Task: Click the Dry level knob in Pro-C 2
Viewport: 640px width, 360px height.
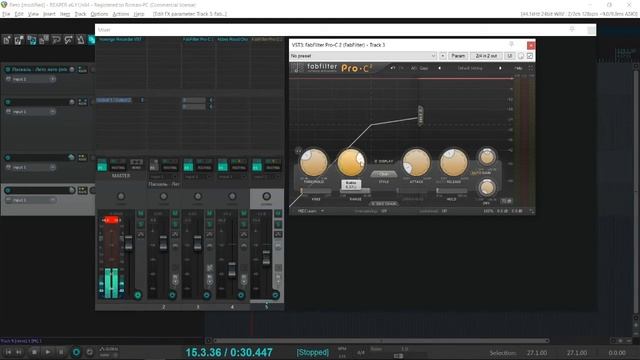Action: pos(487,188)
